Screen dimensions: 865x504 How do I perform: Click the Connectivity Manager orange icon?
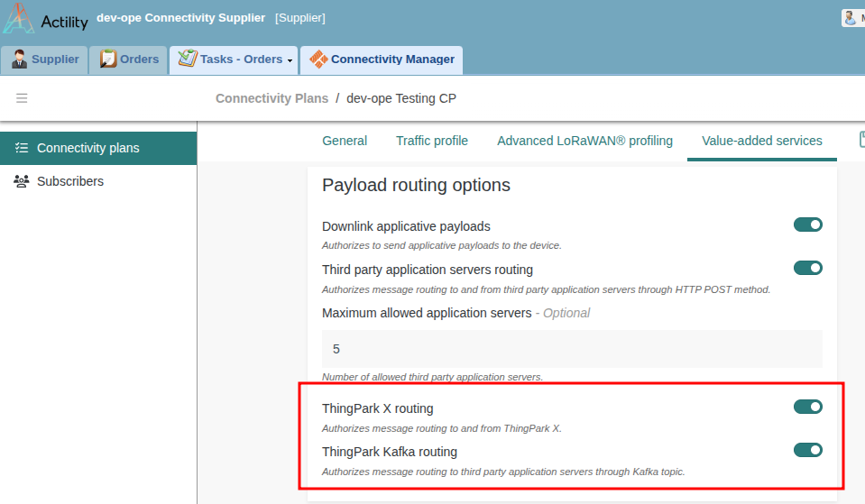tap(318, 59)
